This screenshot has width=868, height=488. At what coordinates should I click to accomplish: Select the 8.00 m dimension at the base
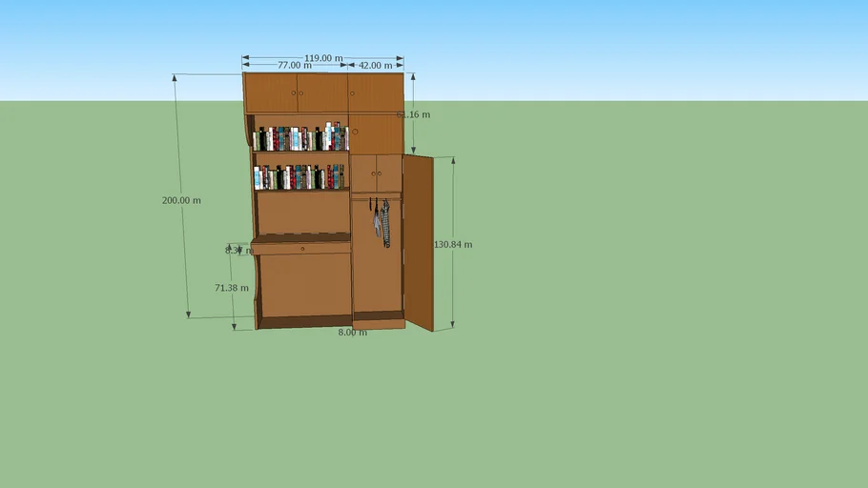352,333
